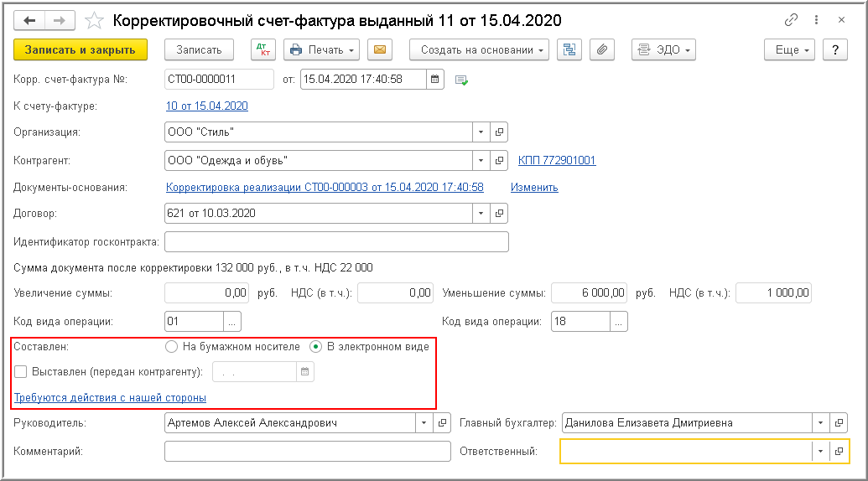Open the vertical three-dot options menu
The width and height of the screenshot is (868, 481).
coord(817,20)
